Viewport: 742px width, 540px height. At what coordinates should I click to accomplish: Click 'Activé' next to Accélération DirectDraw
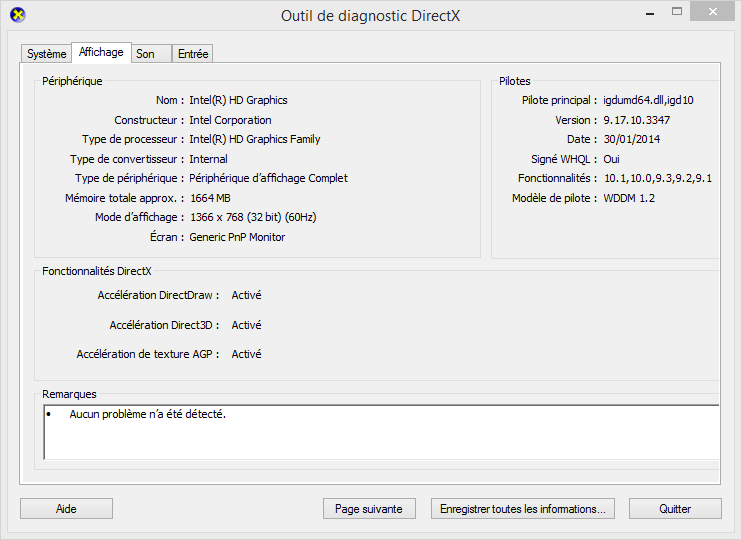point(246,295)
